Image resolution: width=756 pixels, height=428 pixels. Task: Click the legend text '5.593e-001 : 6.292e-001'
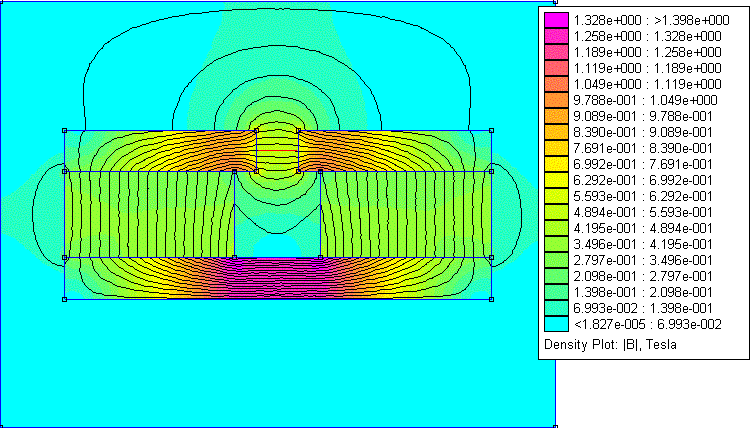[x=643, y=196]
